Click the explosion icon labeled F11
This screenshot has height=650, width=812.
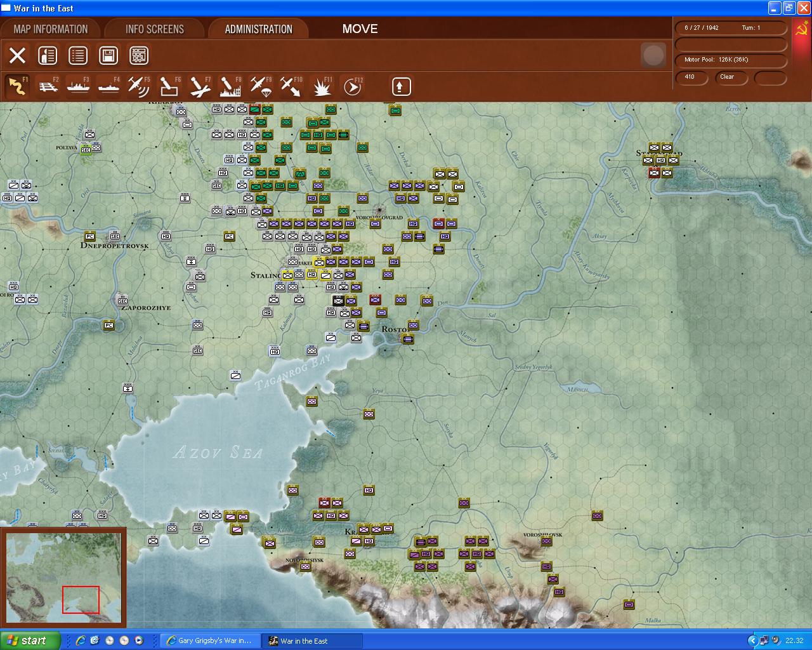pos(322,86)
